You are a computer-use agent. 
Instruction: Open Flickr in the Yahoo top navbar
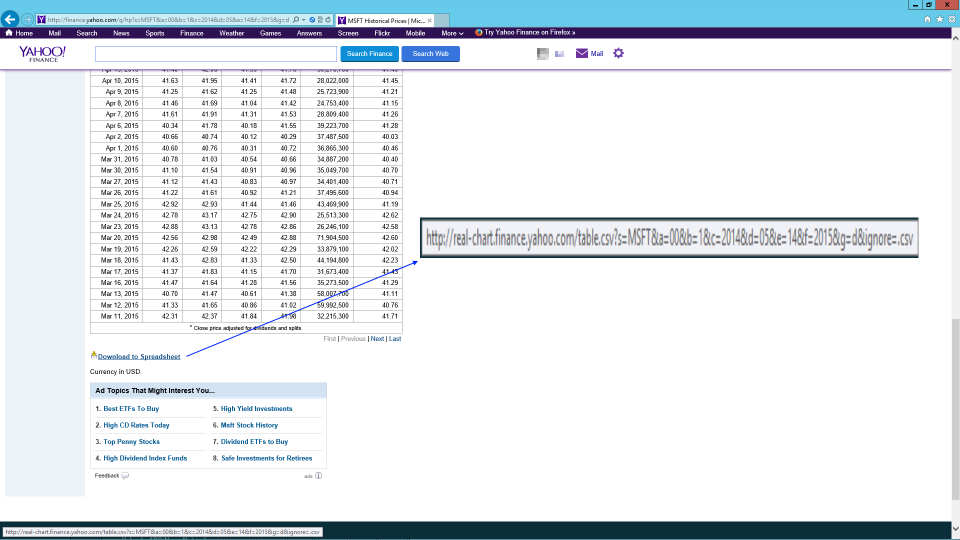(382, 33)
